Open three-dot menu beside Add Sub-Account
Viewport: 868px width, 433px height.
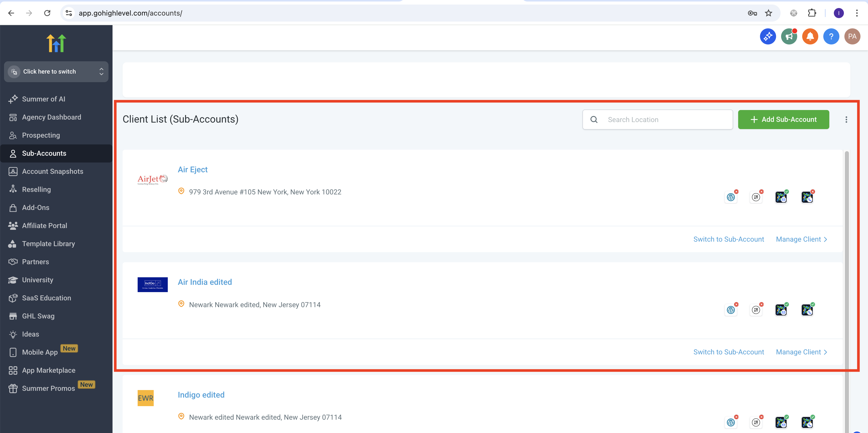point(846,120)
